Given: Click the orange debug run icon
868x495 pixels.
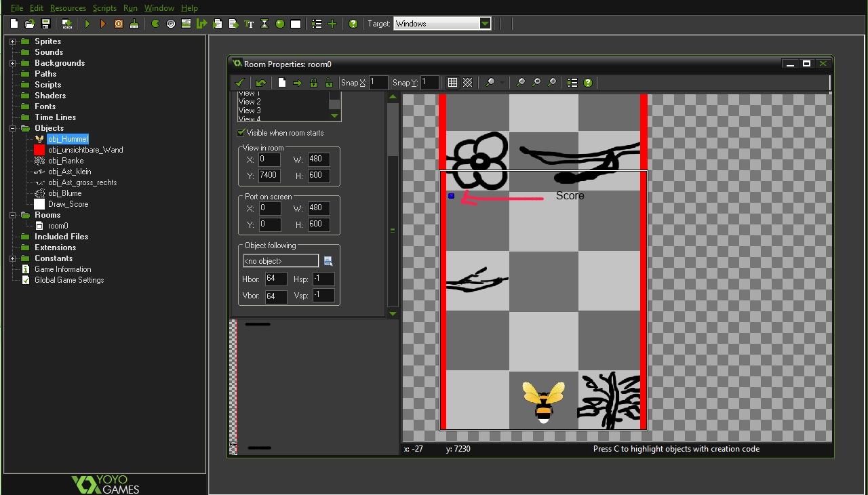Looking at the screenshot, I should click(x=102, y=24).
